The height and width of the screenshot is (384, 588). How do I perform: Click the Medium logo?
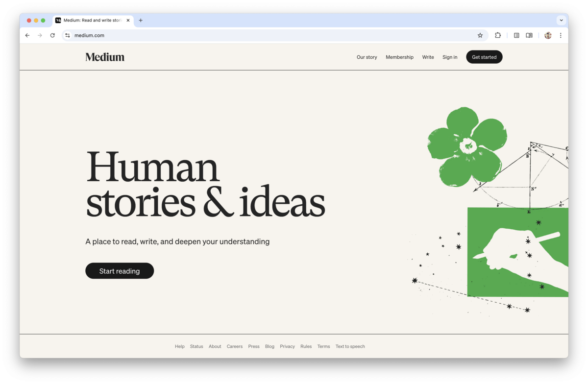click(x=105, y=57)
